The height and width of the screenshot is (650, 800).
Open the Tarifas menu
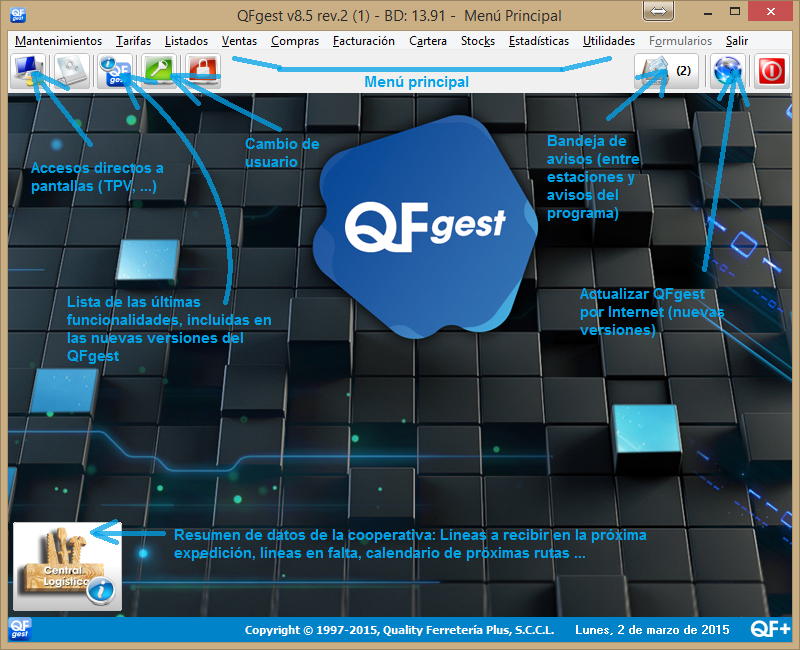[133, 41]
